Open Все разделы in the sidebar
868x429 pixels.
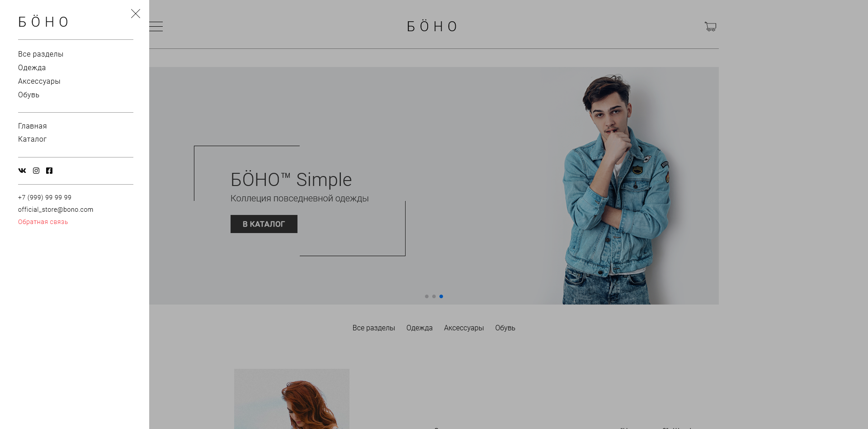[41, 54]
